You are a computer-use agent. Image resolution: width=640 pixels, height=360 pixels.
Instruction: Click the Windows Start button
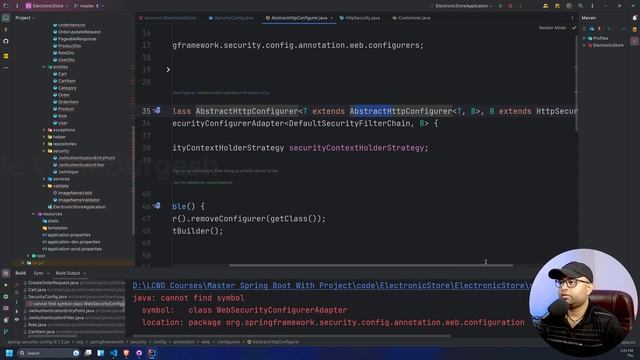tap(9, 353)
